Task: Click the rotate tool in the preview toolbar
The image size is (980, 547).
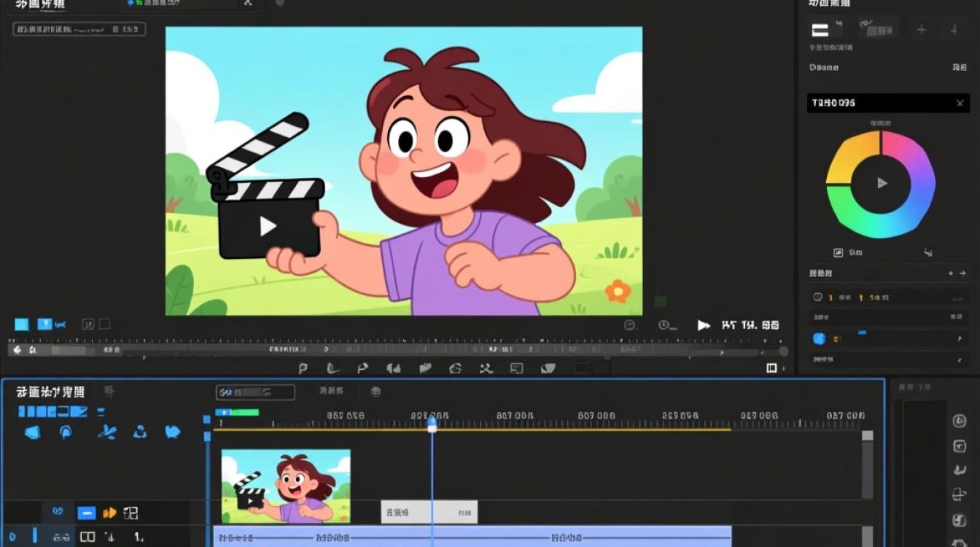Action: click(x=456, y=368)
